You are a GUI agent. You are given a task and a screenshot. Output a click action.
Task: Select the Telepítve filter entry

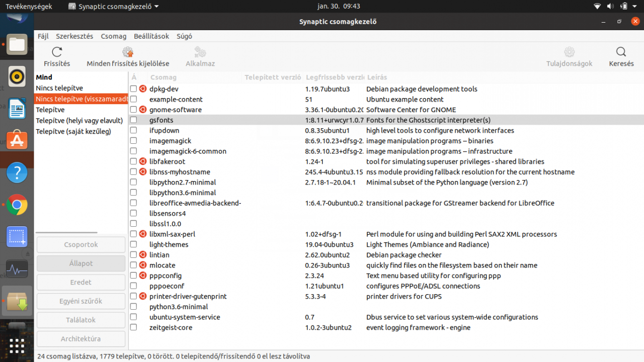(81, 110)
